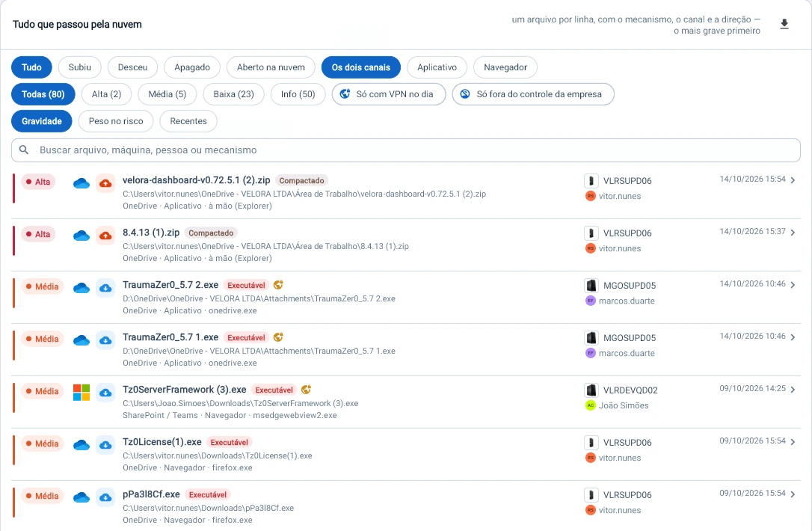Click VPN badge next to Tz0ServerFramework (3).exe
This screenshot has height=531, width=812.
307,390
